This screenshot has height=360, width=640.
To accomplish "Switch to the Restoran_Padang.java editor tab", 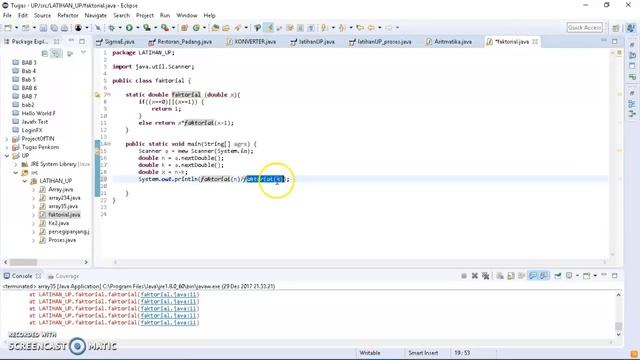I will point(180,42).
